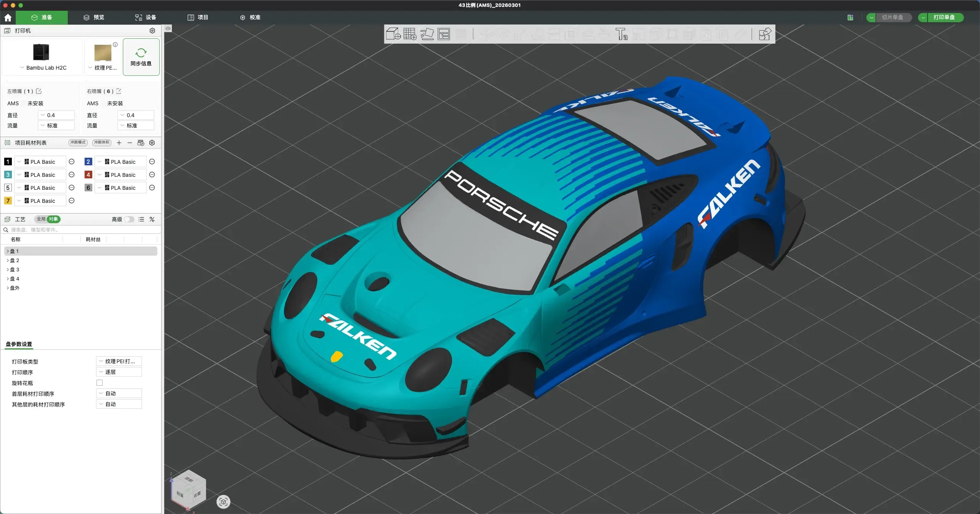The image size is (980, 514).
Task: Open more options for filament 4
Action: (152, 175)
